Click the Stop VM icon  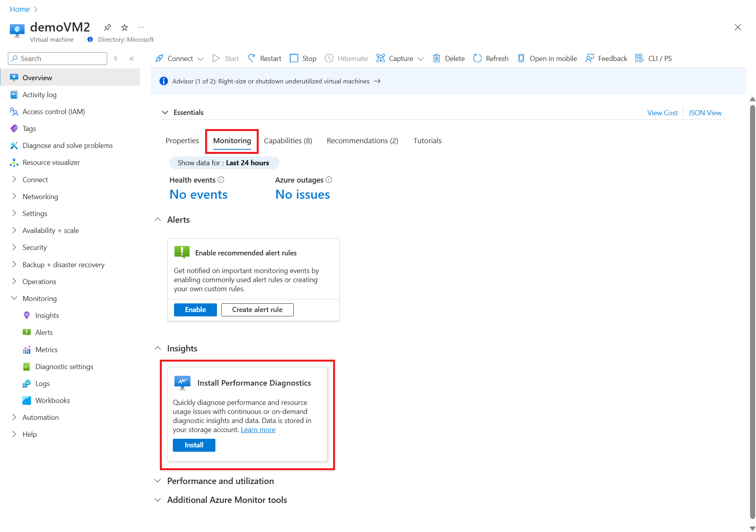(294, 58)
